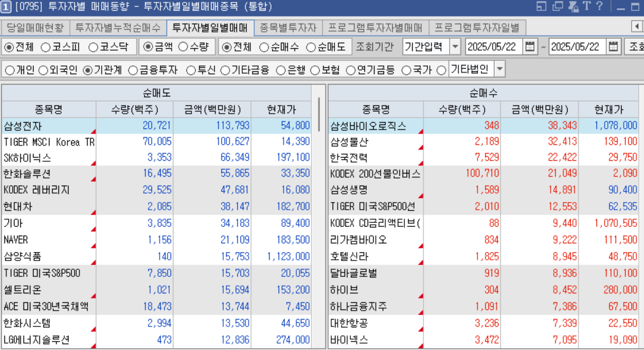Select the 삼성물산 row

click(x=484, y=142)
